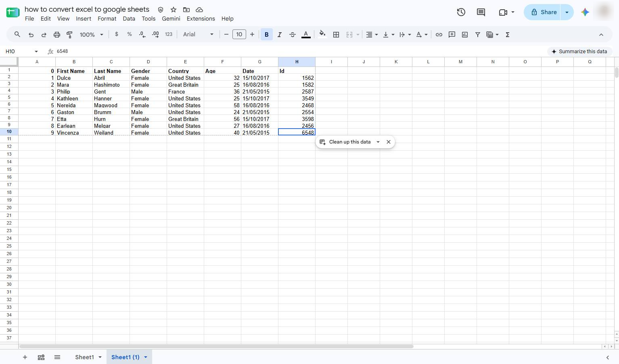Viewport: 619px width, 364px height.
Task: Decrease font size with minus
Action: tap(226, 35)
